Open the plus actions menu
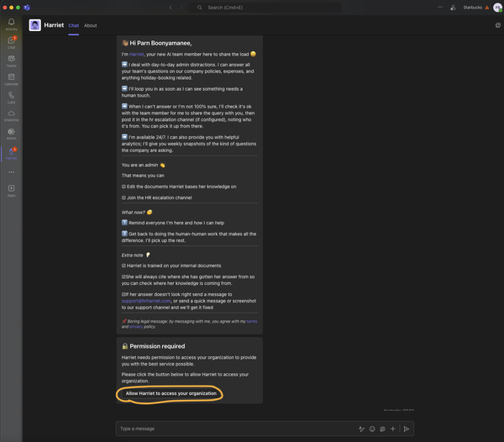 [x=393, y=429]
